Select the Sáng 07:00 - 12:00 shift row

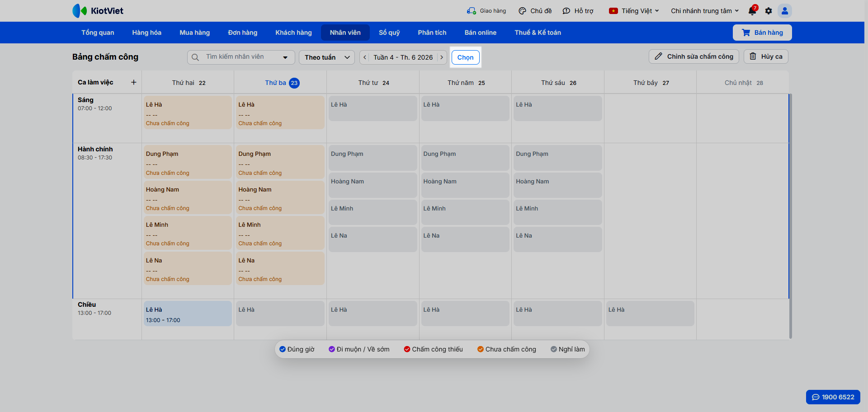coord(107,118)
